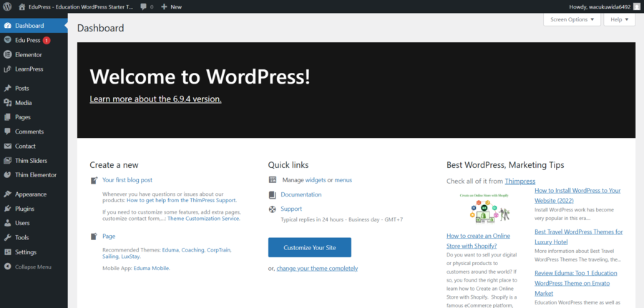
Task: Click the Settings sidebar icon
Action: pyautogui.click(x=7, y=252)
